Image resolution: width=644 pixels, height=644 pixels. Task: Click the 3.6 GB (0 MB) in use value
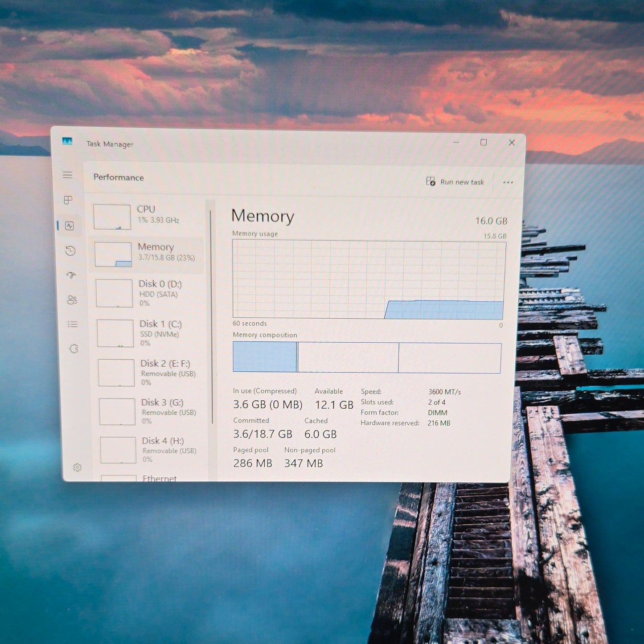(x=268, y=405)
